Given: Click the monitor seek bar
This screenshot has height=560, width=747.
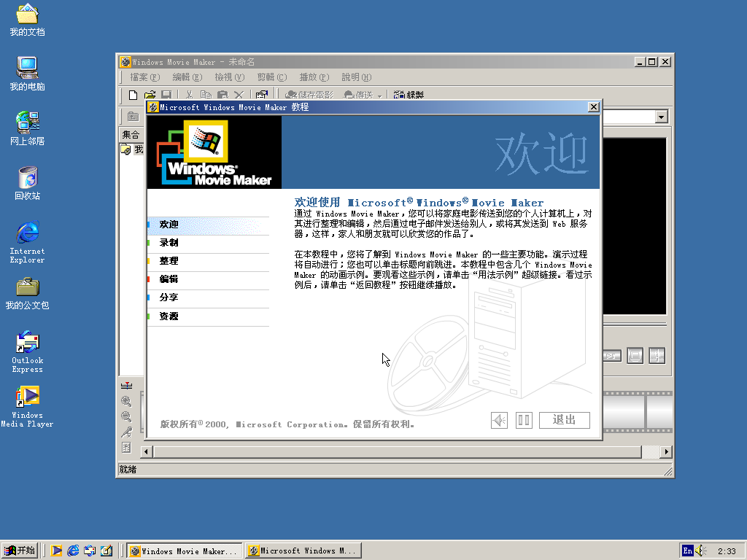Looking at the screenshot, I should 635,325.
